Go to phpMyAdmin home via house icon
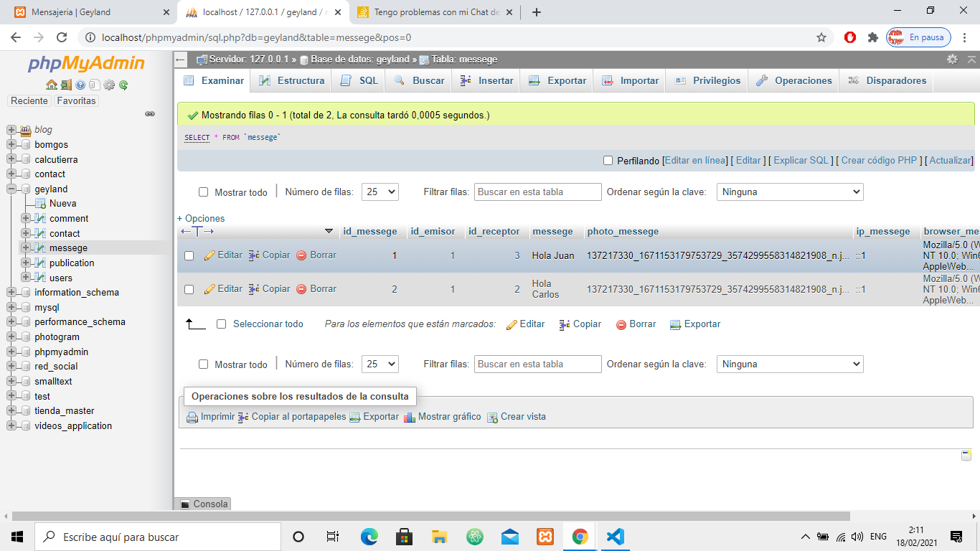980x551 pixels. pyautogui.click(x=51, y=85)
